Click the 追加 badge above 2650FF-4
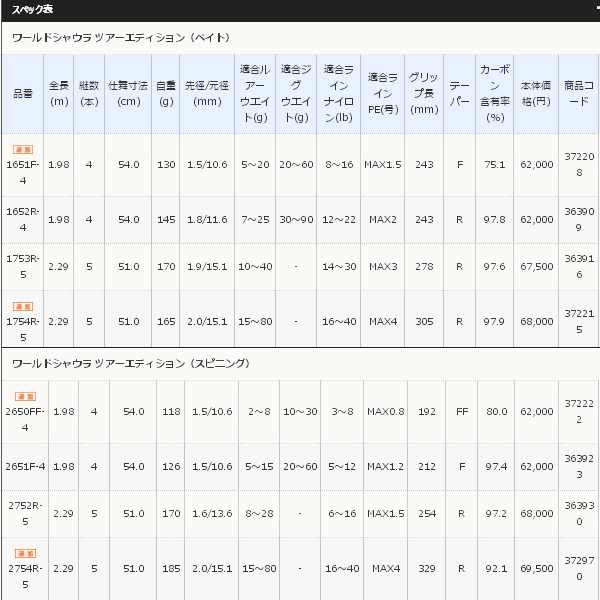This screenshot has height=600, width=600. (25, 396)
